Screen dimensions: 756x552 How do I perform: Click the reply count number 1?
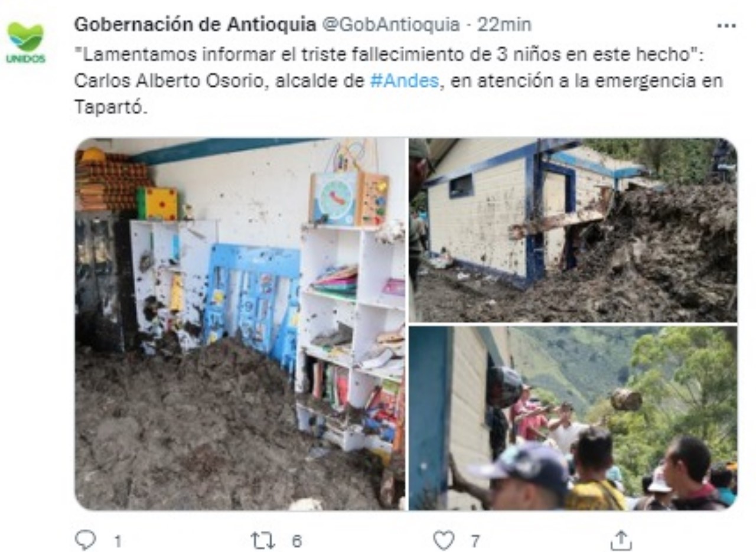[118, 540]
